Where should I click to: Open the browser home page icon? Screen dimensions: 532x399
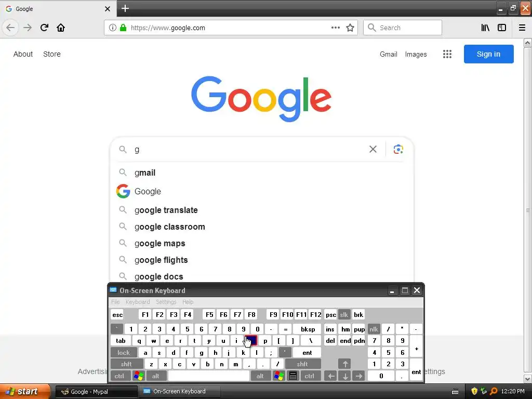coord(61,28)
